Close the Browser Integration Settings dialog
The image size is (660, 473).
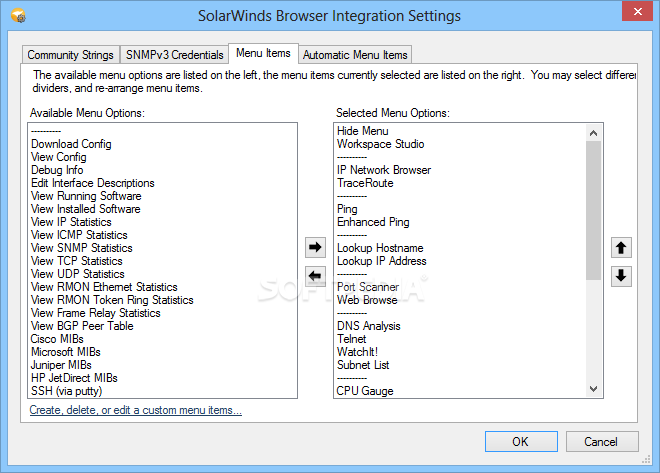[x=637, y=11]
